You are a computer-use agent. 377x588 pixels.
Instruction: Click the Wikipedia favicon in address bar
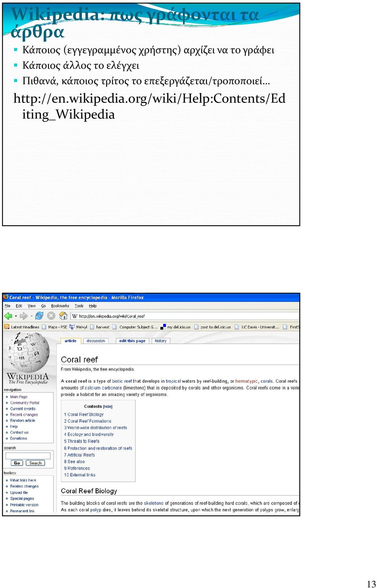[x=75, y=316]
